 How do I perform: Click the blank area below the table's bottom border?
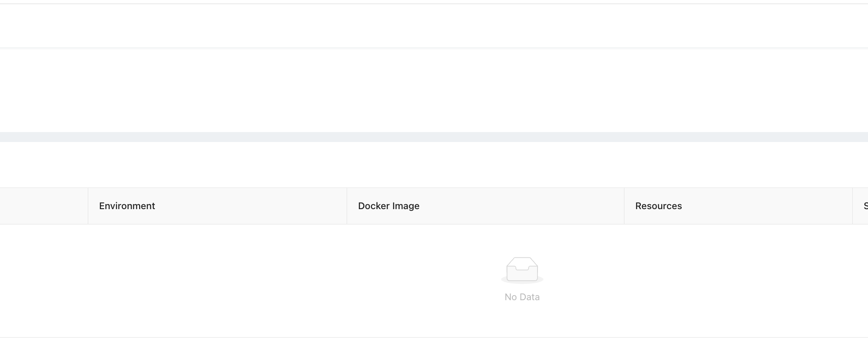(x=434, y=340)
